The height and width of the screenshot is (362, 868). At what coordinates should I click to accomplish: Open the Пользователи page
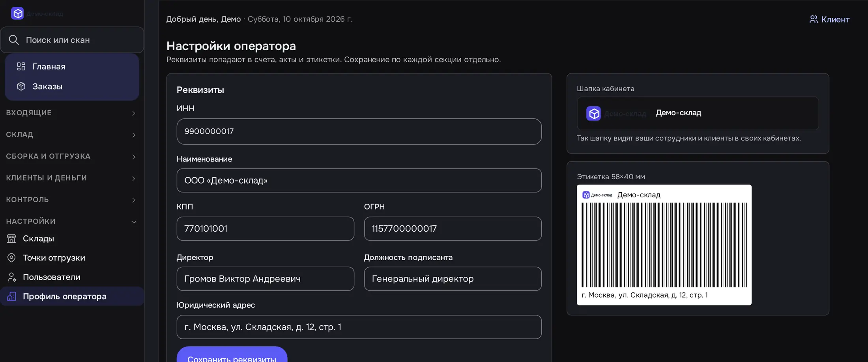click(72, 277)
